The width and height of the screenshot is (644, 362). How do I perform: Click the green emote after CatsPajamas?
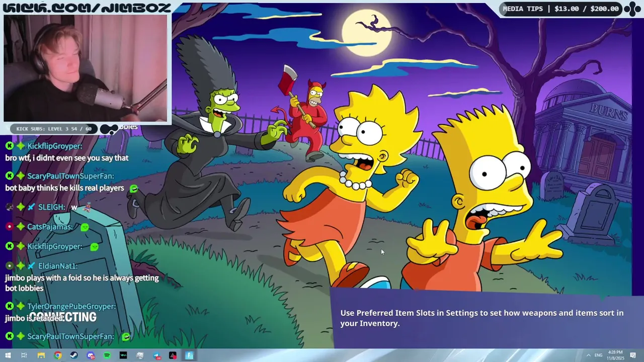pos(85,227)
